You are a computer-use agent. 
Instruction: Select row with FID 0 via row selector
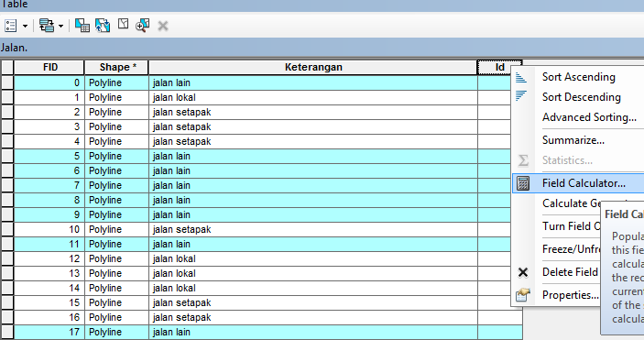[7, 82]
